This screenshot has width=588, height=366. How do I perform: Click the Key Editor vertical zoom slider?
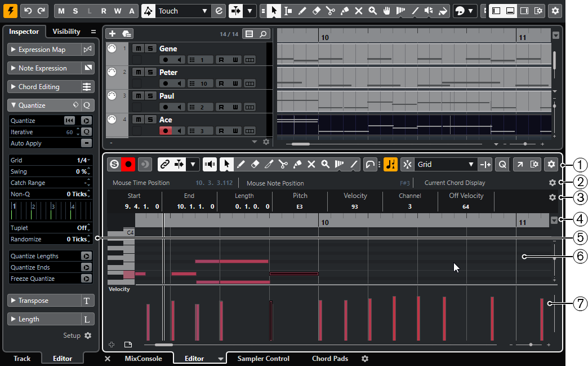554,259
